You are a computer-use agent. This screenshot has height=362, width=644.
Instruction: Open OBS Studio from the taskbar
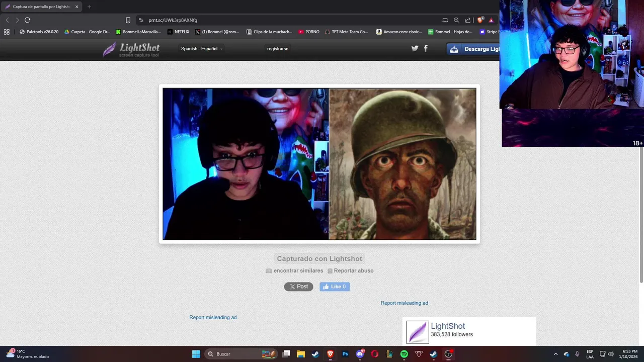tap(448, 354)
